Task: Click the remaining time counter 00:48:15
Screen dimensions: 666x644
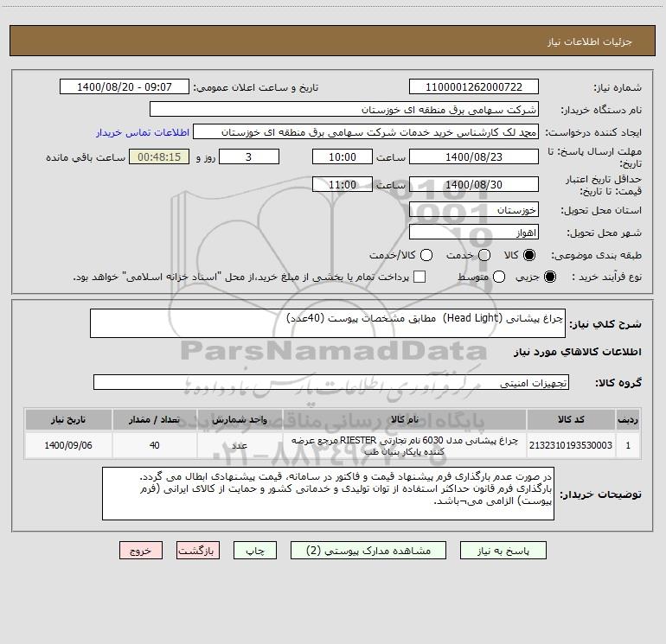Action: (x=159, y=156)
